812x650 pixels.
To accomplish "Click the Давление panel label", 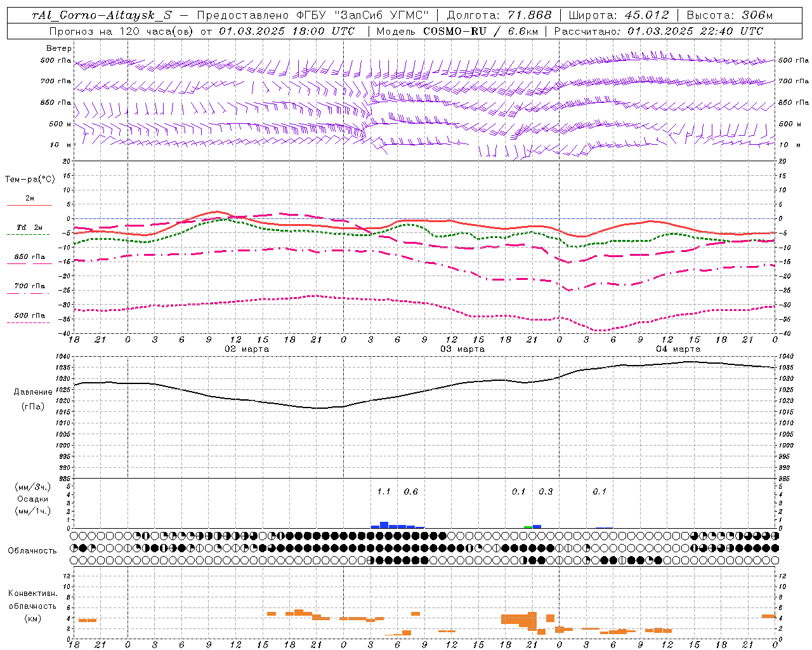I will (x=33, y=392).
